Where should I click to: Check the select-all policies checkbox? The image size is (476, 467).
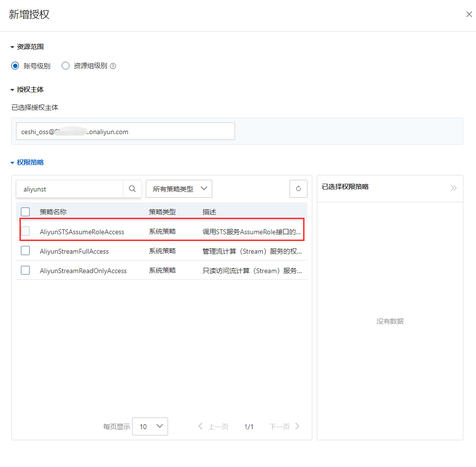(x=25, y=212)
